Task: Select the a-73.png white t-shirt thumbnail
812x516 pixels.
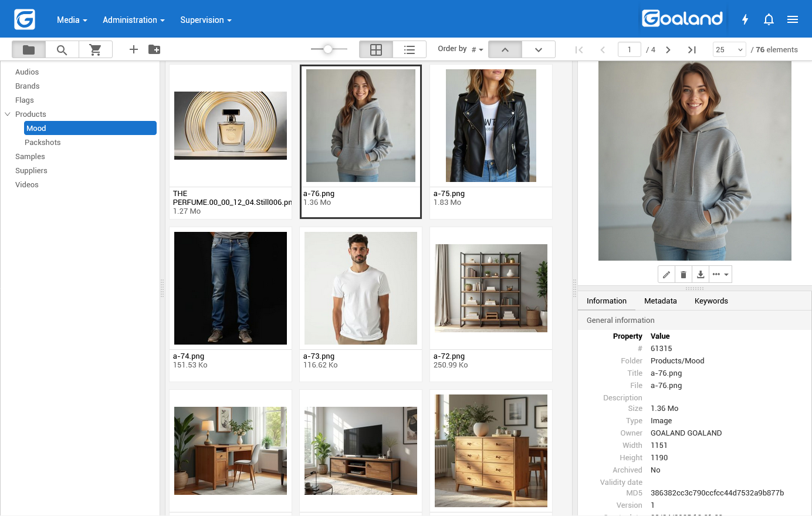Action: tap(361, 288)
